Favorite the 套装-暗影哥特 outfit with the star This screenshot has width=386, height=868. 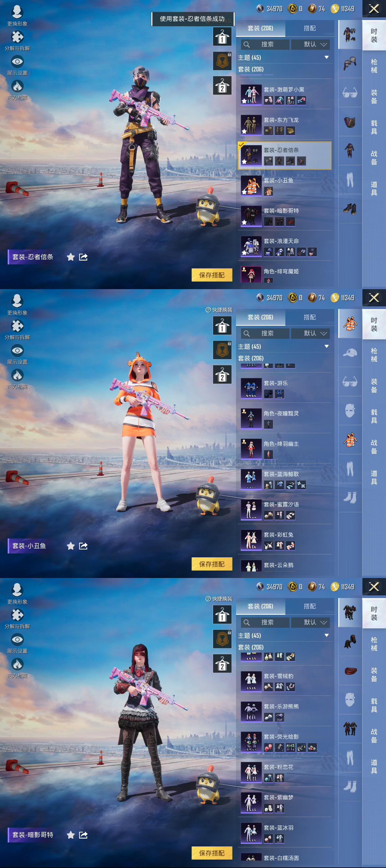pos(71,835)
